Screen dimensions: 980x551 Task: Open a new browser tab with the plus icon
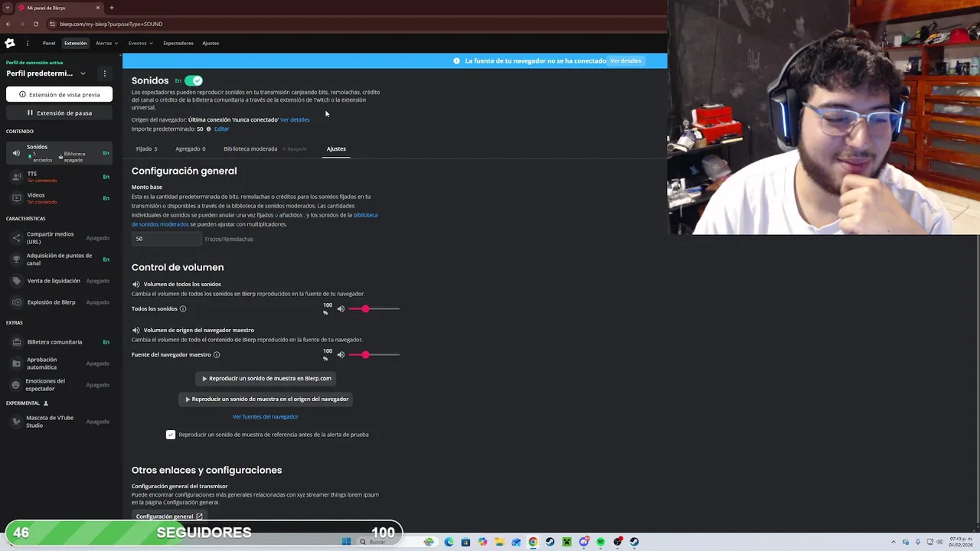click(x=112, y=8)
